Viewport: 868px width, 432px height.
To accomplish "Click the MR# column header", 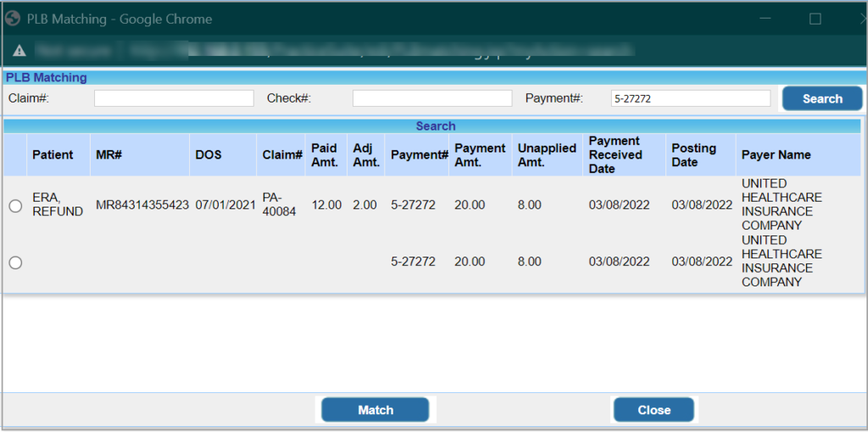I will click(109, 155).
